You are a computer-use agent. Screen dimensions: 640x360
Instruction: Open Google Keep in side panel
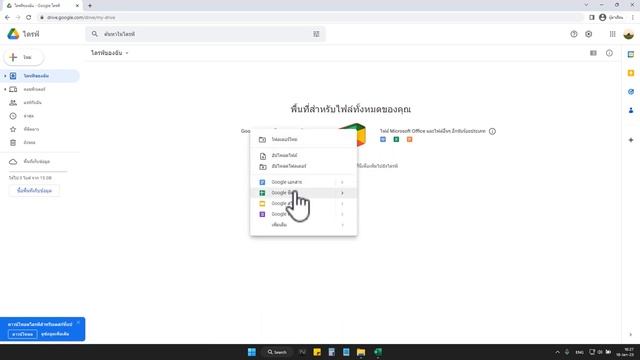631,73
